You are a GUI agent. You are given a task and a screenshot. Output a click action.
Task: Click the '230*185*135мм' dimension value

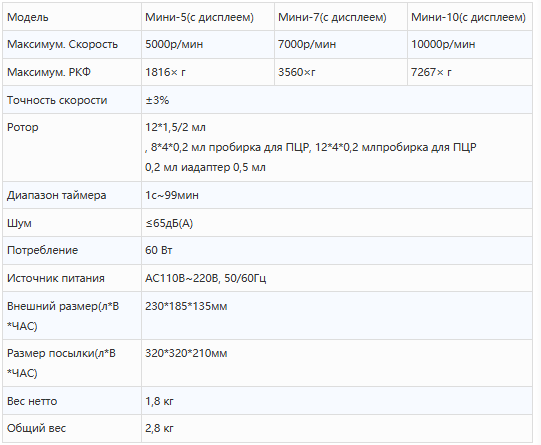pyautogui.click(x=186, y=306)
